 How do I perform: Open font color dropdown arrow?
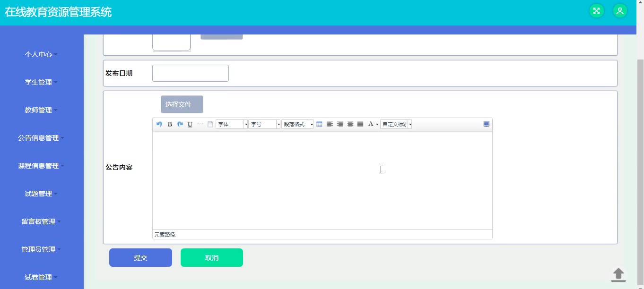tap(377, 124)
